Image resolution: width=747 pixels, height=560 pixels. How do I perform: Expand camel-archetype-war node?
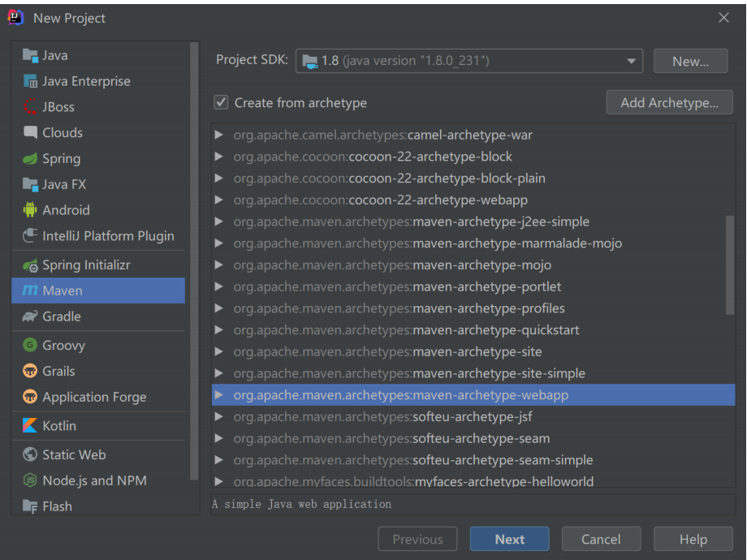(x=219, y=135)
